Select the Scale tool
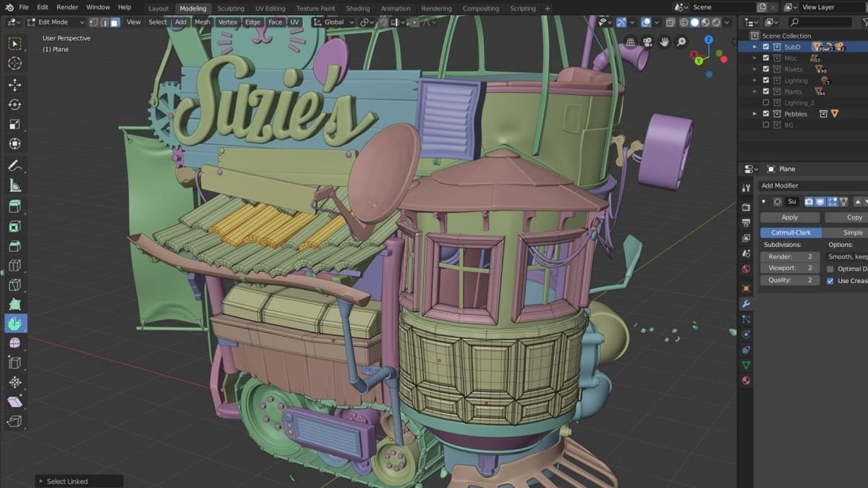 tap(14, 124)
